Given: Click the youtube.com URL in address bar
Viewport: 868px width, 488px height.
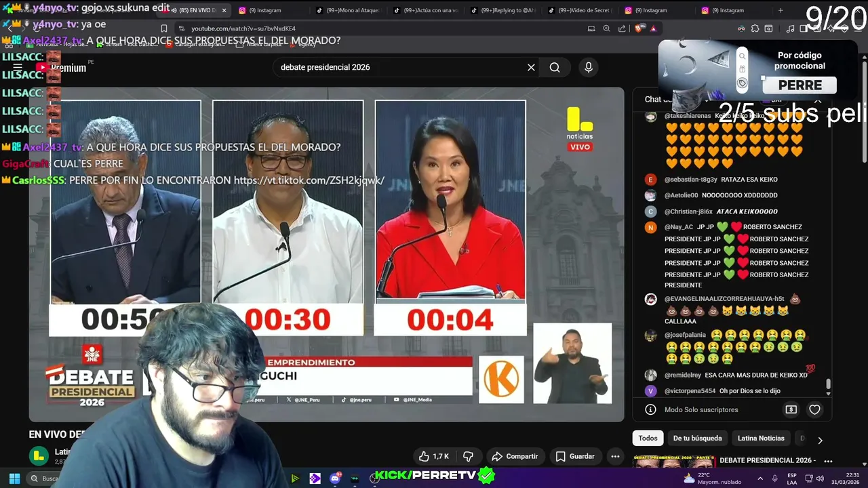Looking at the screenshot, I should coord(243,28).
